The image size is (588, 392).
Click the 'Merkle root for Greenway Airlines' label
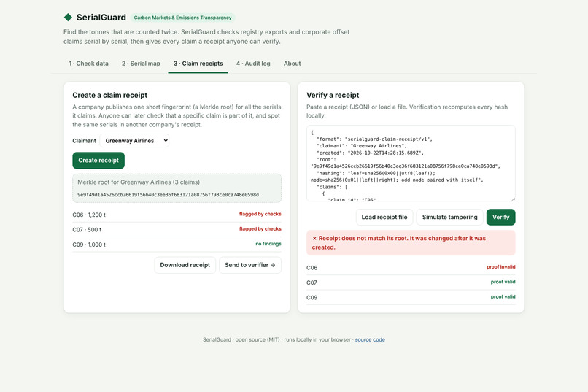139,182
